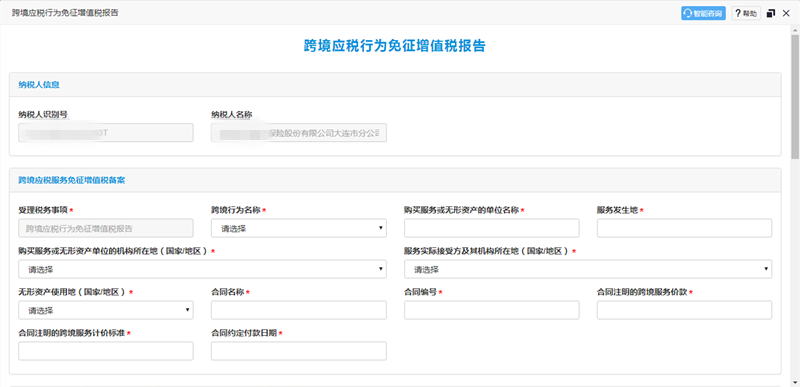
Task: Close the 跨境应税行为免征增值税报告 dialog
Action: [786, 13]
